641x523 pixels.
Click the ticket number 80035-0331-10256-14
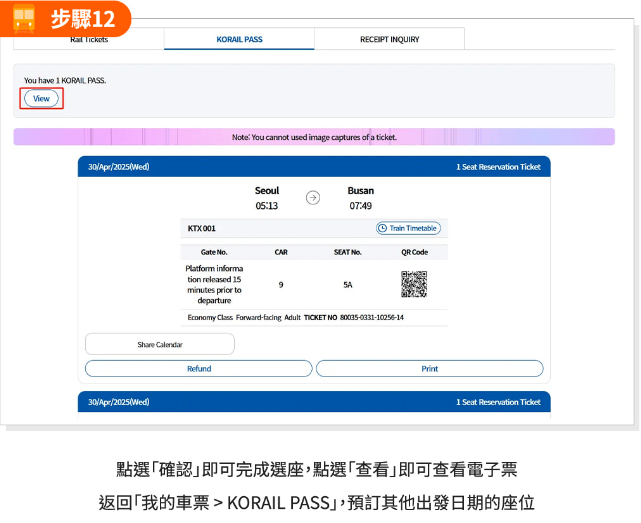point(372,317)
